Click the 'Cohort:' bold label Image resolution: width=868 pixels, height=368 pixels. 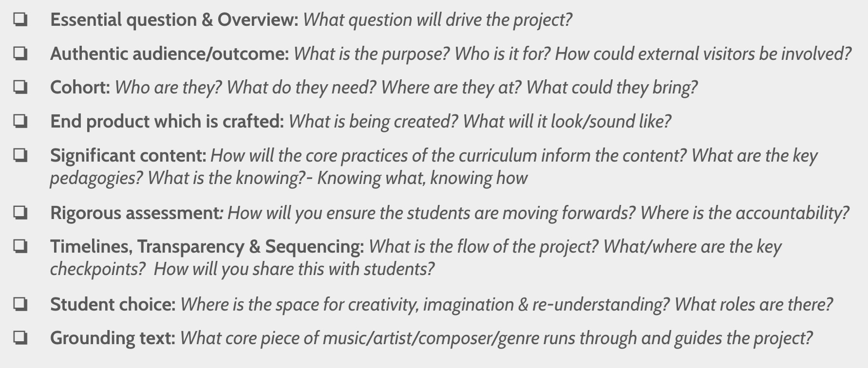point(80,88)
